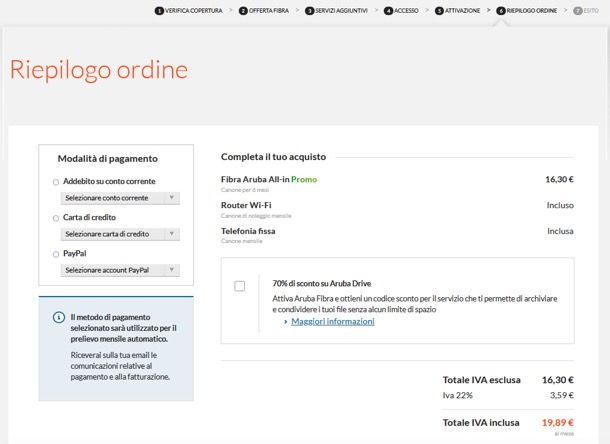
Task: Tick the 70% di sconto Aruba Drive checkbox
Action: (x=240, y=286)
